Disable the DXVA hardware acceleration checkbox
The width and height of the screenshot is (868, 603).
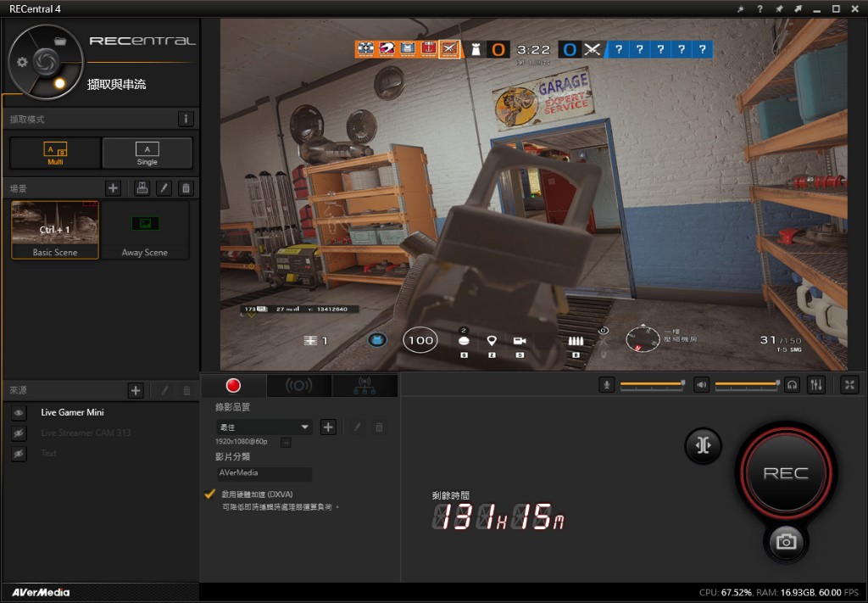(x=210, y=494)
